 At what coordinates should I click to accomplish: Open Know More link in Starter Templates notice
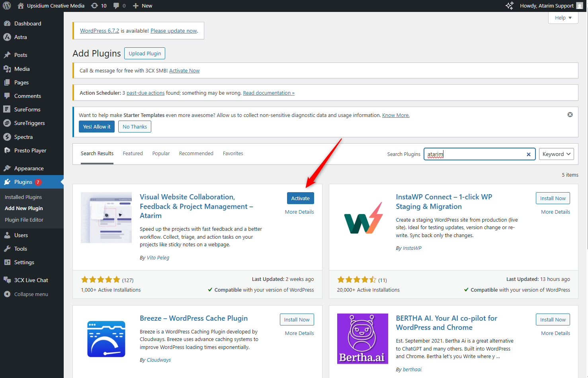pos(396,115)
